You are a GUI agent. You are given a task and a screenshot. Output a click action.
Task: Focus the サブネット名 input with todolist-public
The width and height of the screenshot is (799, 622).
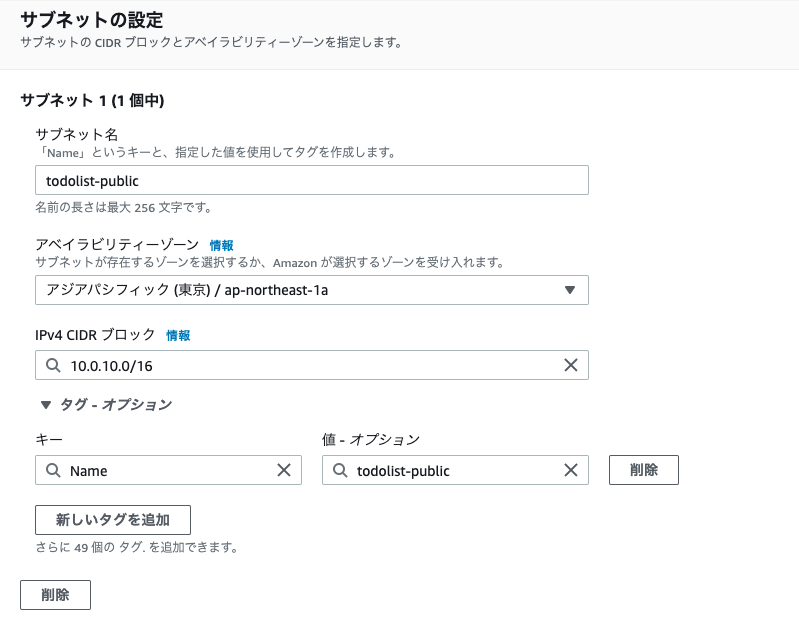coord(312,180)
